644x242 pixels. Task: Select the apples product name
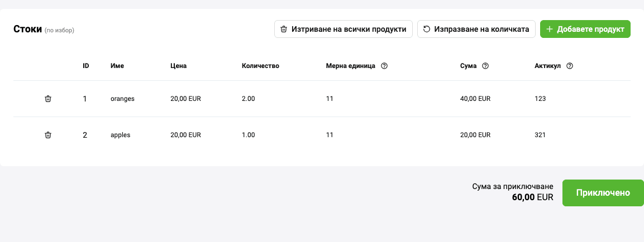(120, 135)
